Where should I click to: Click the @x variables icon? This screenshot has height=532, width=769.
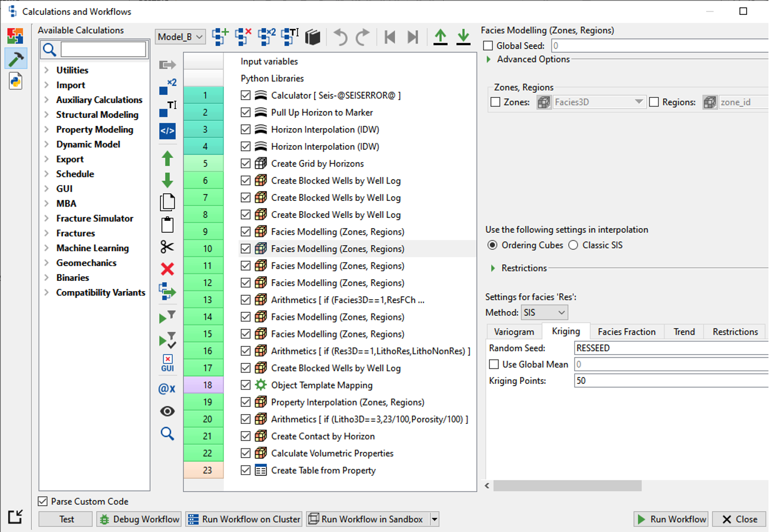coord(167,389)
